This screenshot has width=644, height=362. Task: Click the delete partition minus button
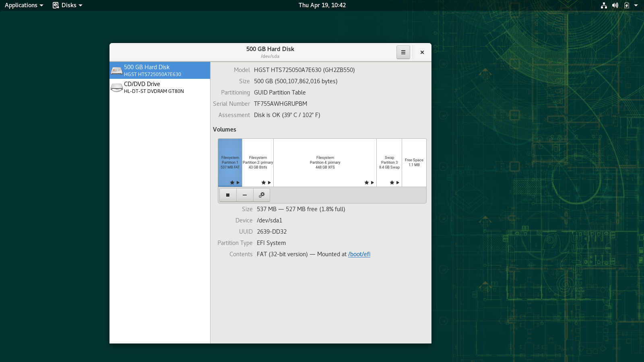(245, 195)
